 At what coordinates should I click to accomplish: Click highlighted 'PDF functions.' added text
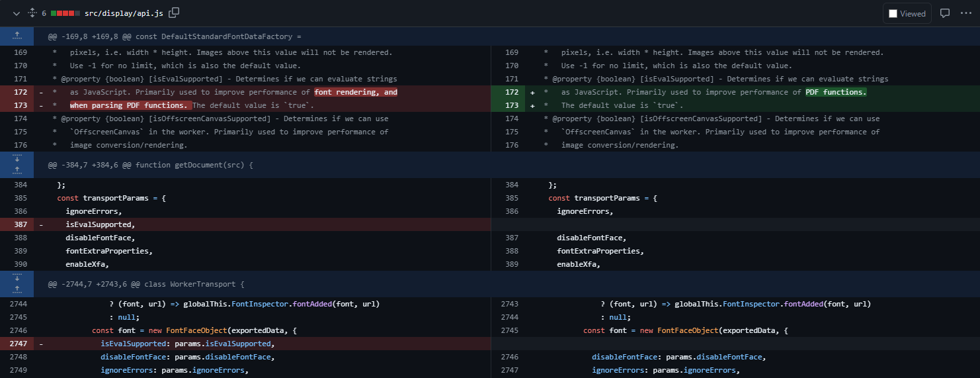pos(835,92)
